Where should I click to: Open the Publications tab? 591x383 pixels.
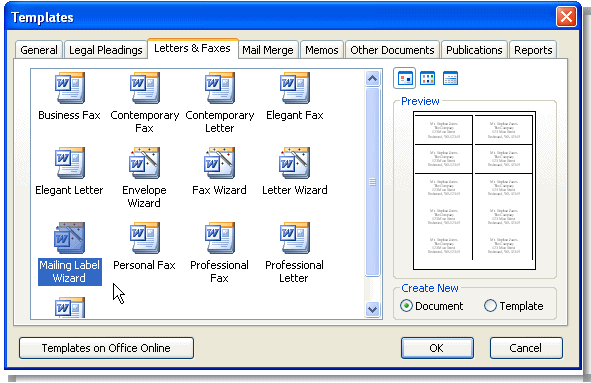point(474,50)
